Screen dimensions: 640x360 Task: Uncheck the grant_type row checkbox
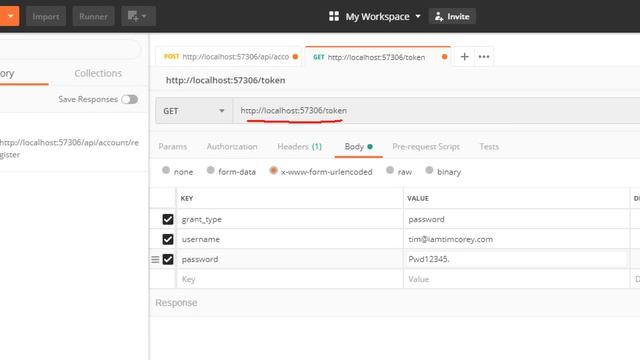168,219
